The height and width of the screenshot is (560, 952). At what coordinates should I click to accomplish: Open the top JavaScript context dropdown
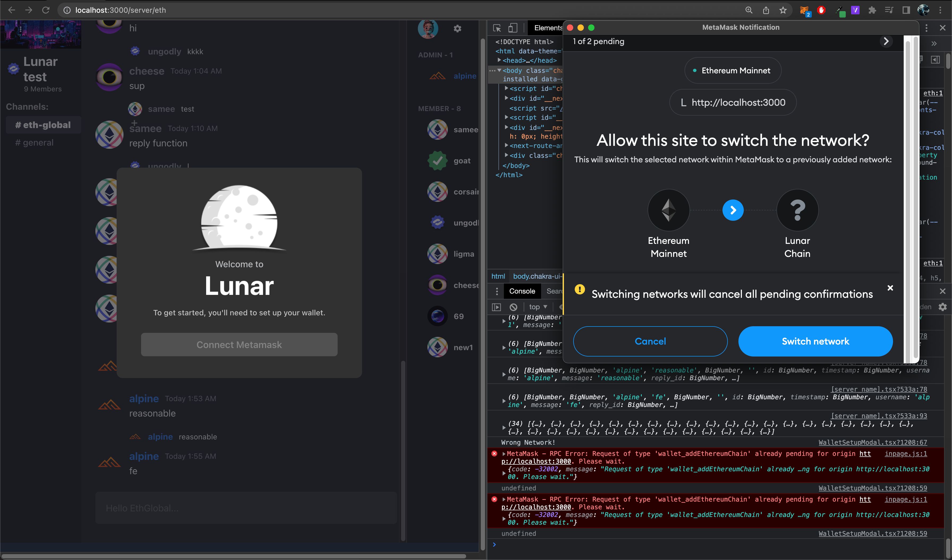tap(538, 307)
